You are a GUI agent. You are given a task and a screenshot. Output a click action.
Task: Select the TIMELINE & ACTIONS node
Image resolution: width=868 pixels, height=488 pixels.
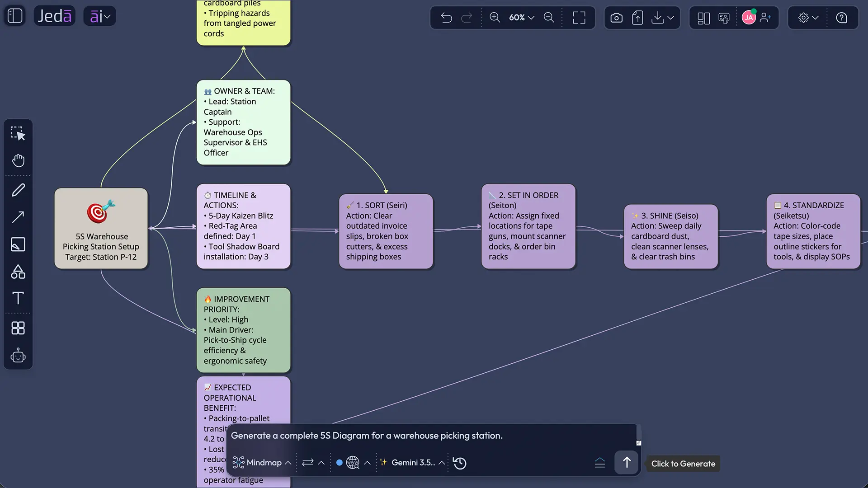click(244, 226)
